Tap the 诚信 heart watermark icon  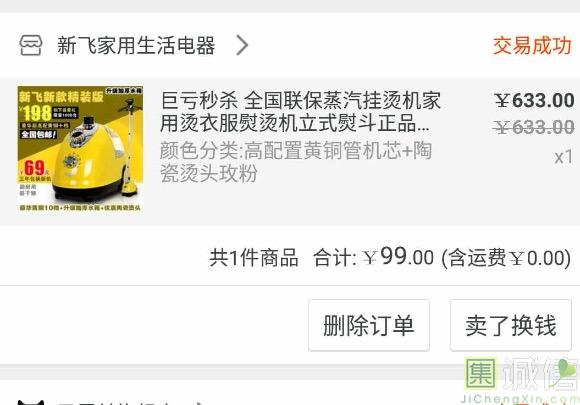tap(566, 371)
